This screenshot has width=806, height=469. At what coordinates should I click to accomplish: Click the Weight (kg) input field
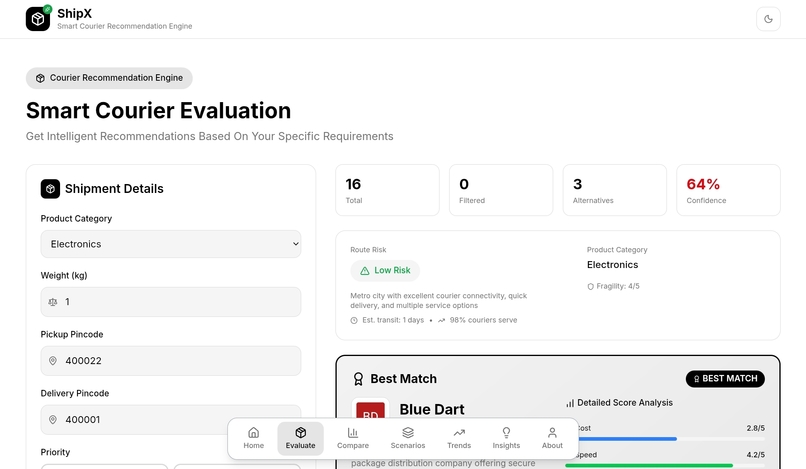(x=171, y=302)
